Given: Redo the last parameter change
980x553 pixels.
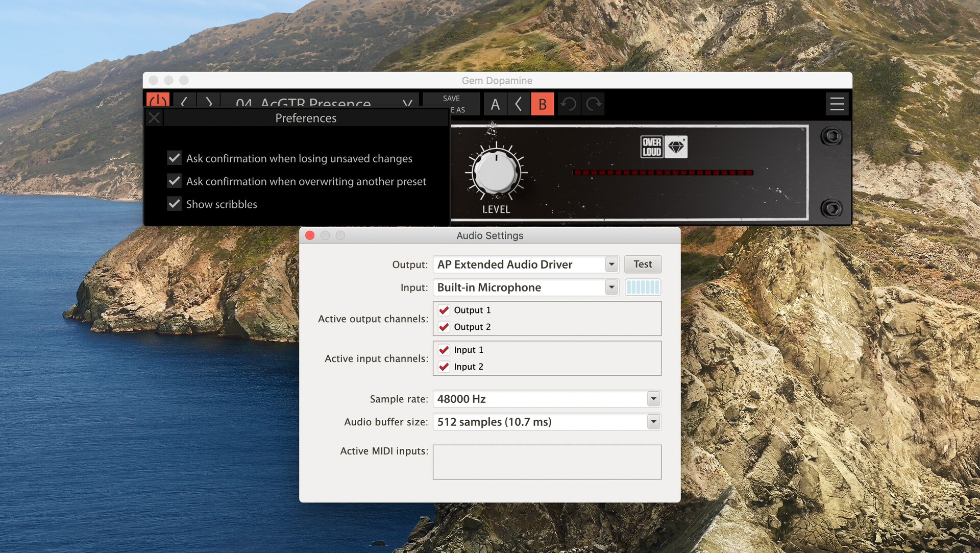Looking at the screenshot, I should (x=593, y=104).
